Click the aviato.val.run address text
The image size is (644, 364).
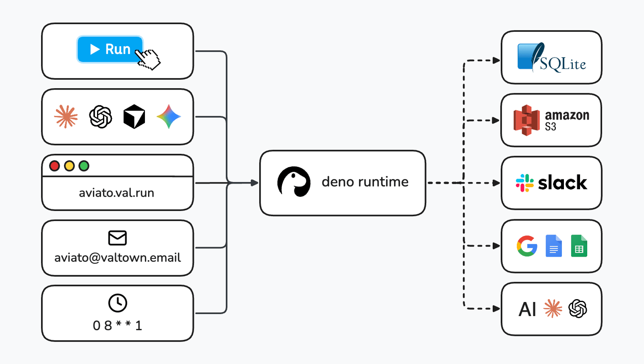pyautogui.click(x=117, y=193)
